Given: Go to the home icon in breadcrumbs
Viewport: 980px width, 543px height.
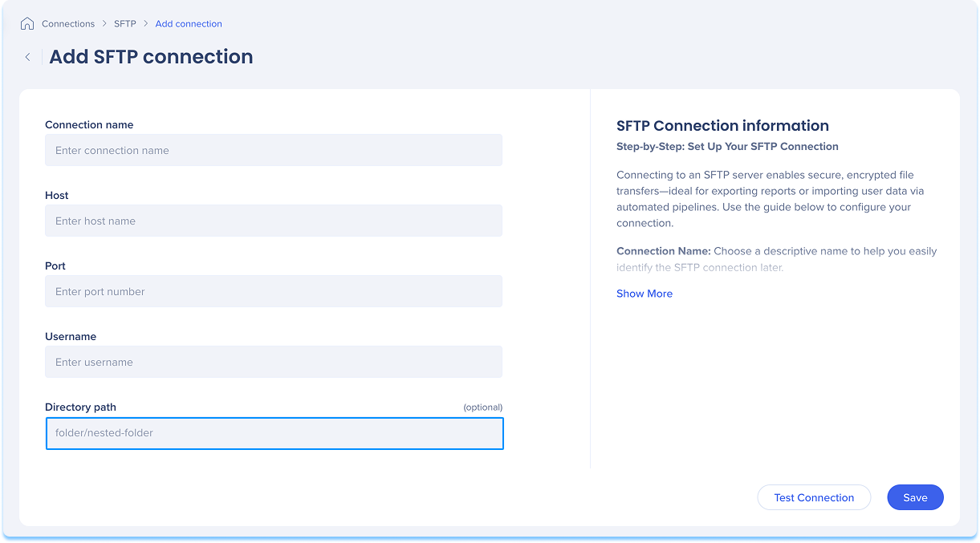Looking at the screenshot, I should [27, 23].
